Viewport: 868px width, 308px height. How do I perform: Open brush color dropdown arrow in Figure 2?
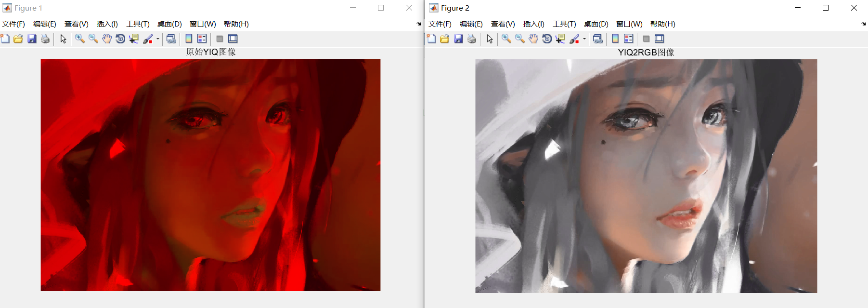[584, 39]
